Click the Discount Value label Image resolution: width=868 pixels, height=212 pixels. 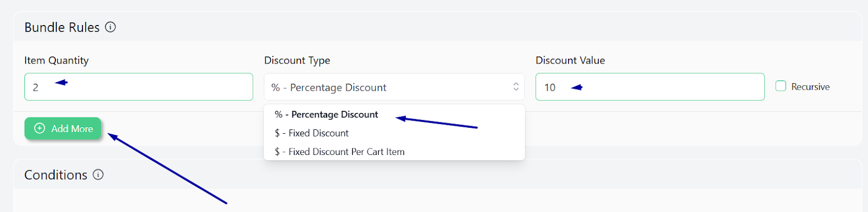coord(570,60)
